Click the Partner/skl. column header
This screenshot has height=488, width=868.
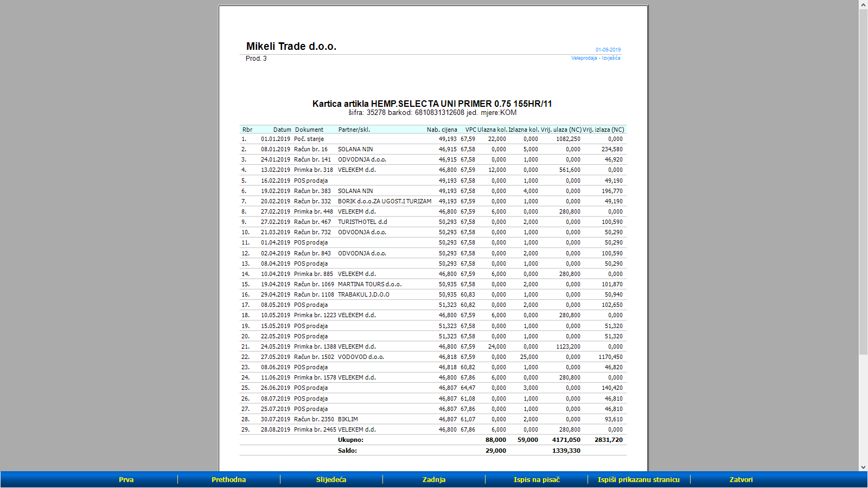[354, 130]
